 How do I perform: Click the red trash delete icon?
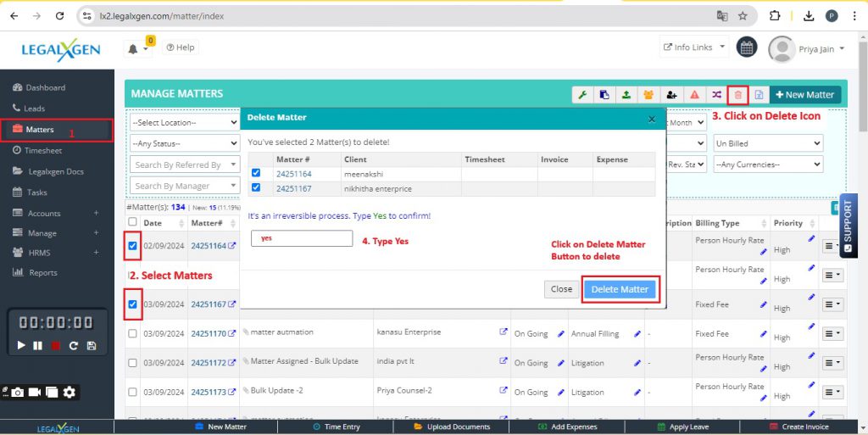[x=737, y=95]
